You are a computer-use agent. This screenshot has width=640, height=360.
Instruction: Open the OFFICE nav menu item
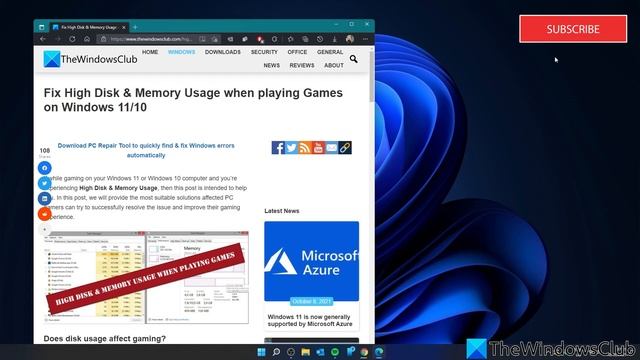297,52
